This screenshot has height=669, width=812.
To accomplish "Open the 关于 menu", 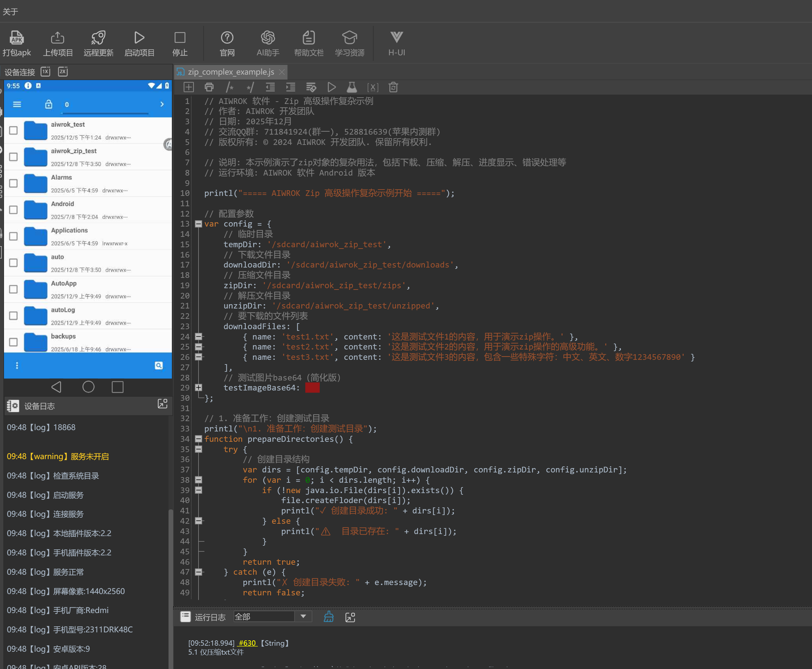I will pos(10,12).
